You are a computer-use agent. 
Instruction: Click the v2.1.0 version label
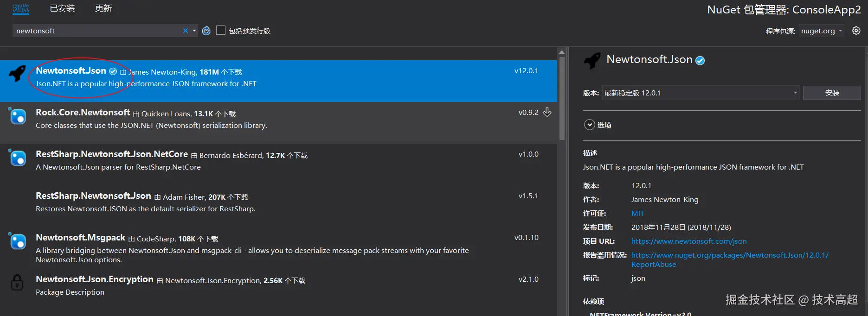pos(528,279)
